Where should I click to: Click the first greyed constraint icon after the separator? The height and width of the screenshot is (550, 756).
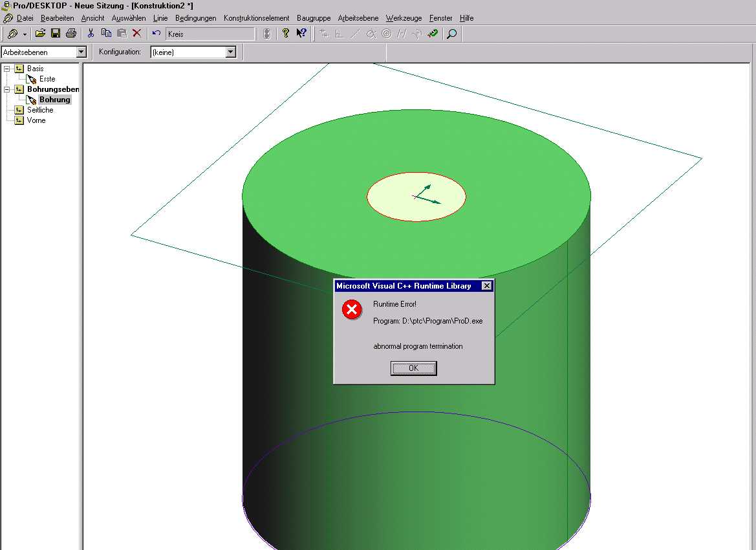click(324, 34)
